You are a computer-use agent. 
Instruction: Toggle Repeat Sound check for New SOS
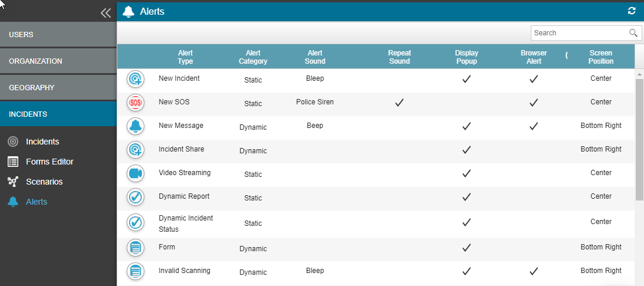(x=399, y=103)
